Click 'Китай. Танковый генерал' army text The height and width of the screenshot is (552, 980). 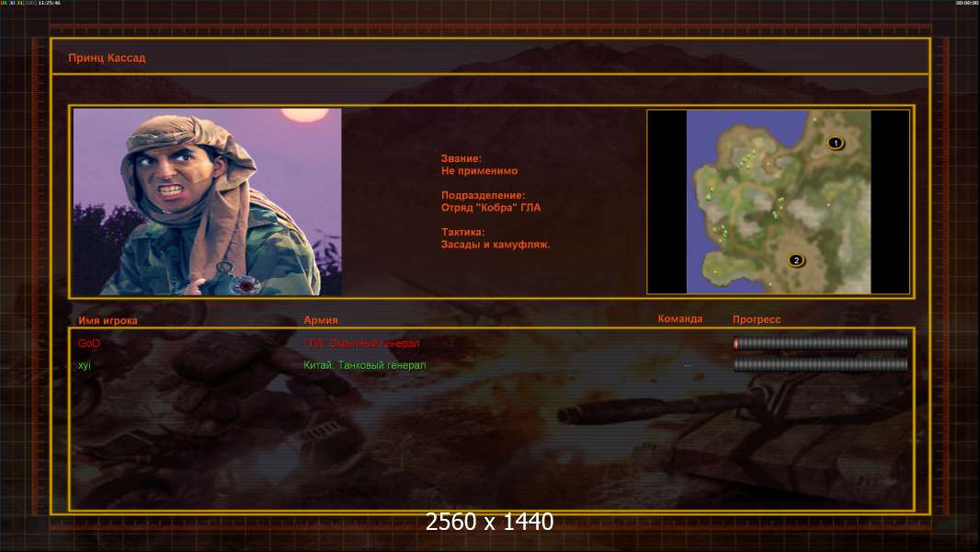tap(364, 365)
